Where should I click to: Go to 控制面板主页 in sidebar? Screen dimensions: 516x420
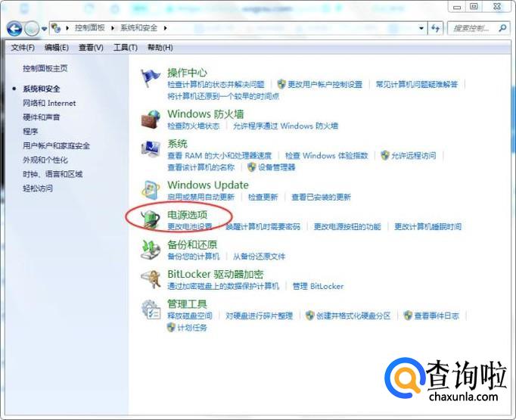45,68
